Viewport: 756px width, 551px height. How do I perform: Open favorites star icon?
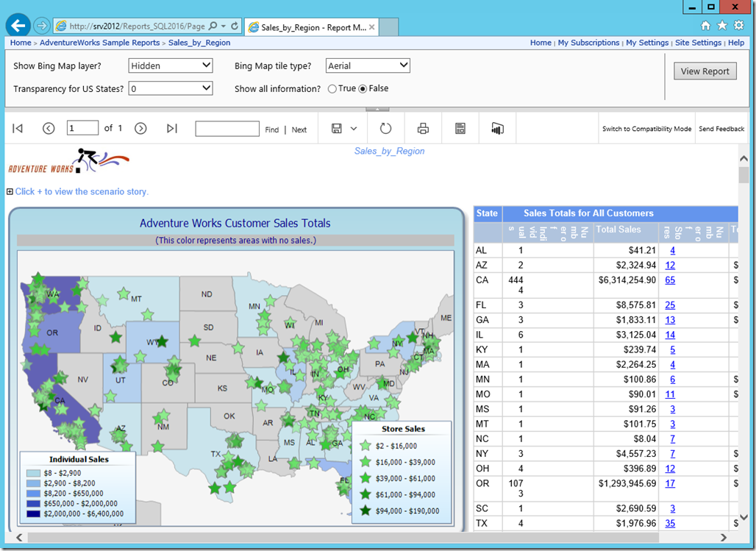722,26
